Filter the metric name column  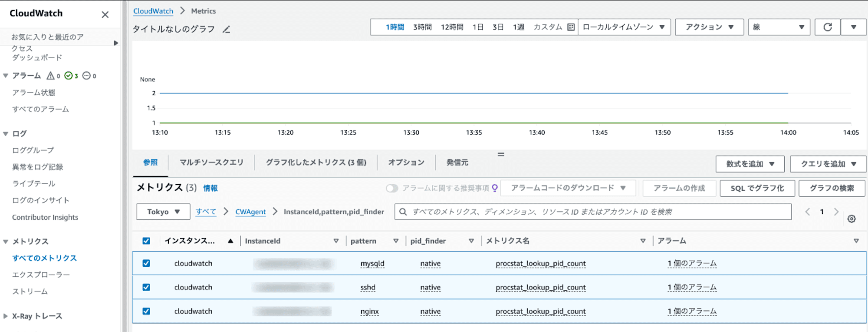[x=643, y=241]
